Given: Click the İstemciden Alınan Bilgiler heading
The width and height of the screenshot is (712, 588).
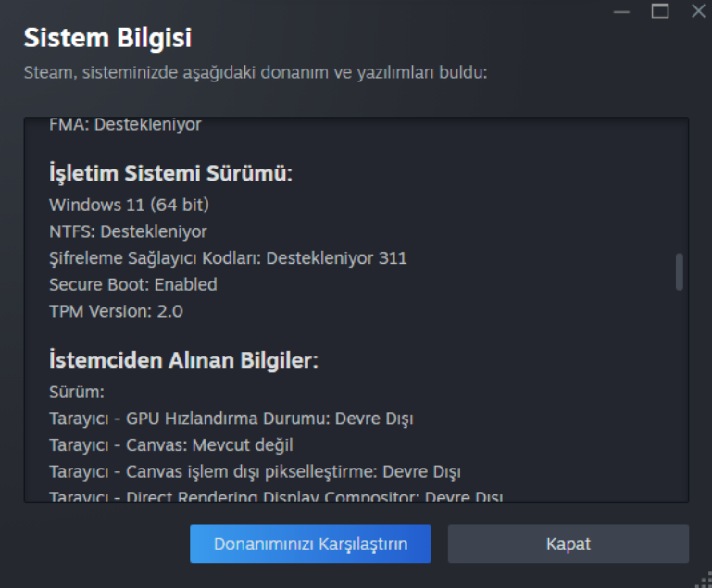Looking at the screenshot, I should point(183,360).
